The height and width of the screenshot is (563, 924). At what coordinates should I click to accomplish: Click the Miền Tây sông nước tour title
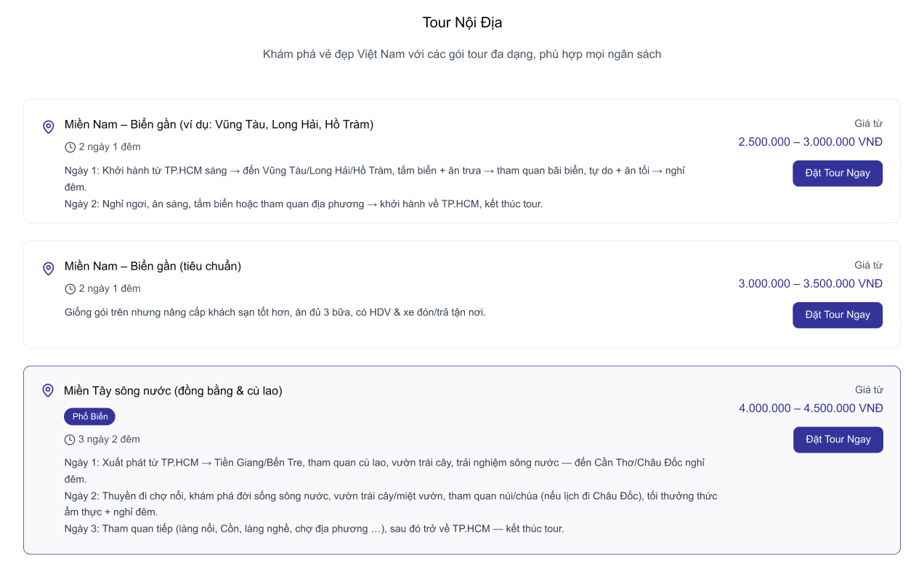173,391
